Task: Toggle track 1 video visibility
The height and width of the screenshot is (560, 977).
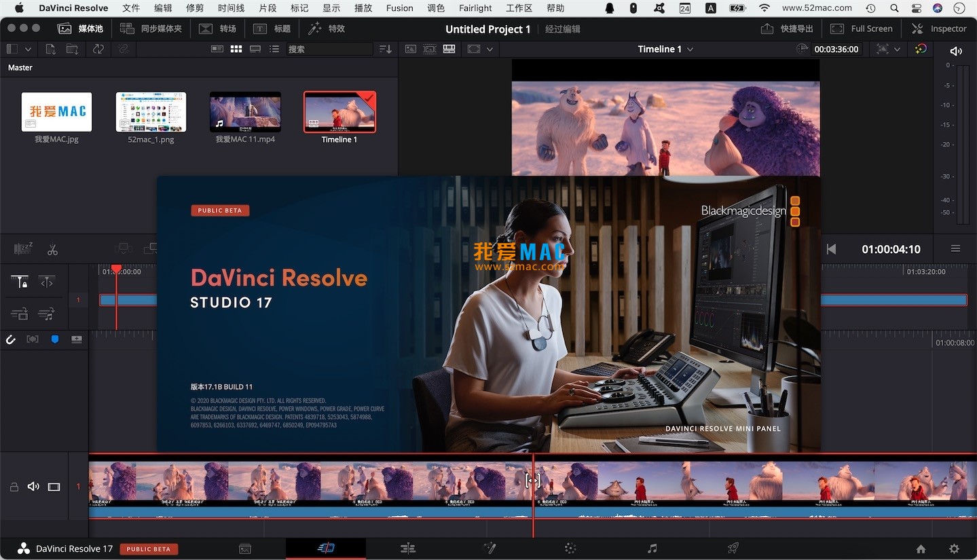Action: click(x=54, y=487)
